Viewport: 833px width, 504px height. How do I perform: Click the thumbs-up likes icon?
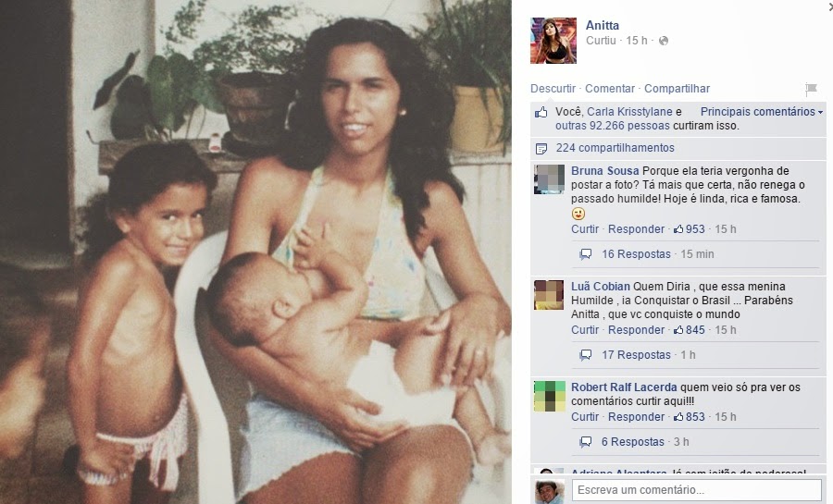point(541,112)
